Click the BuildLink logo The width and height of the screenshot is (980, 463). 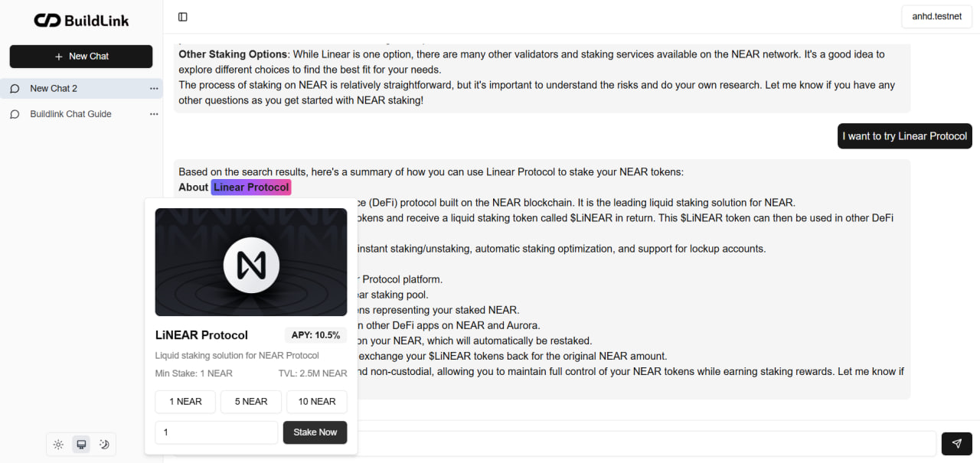81,21
